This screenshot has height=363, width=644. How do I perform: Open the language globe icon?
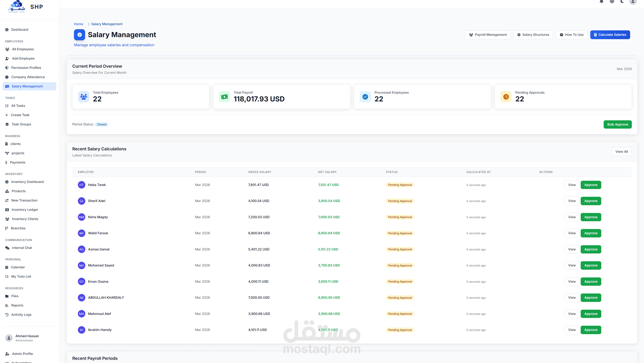(612, 2)
